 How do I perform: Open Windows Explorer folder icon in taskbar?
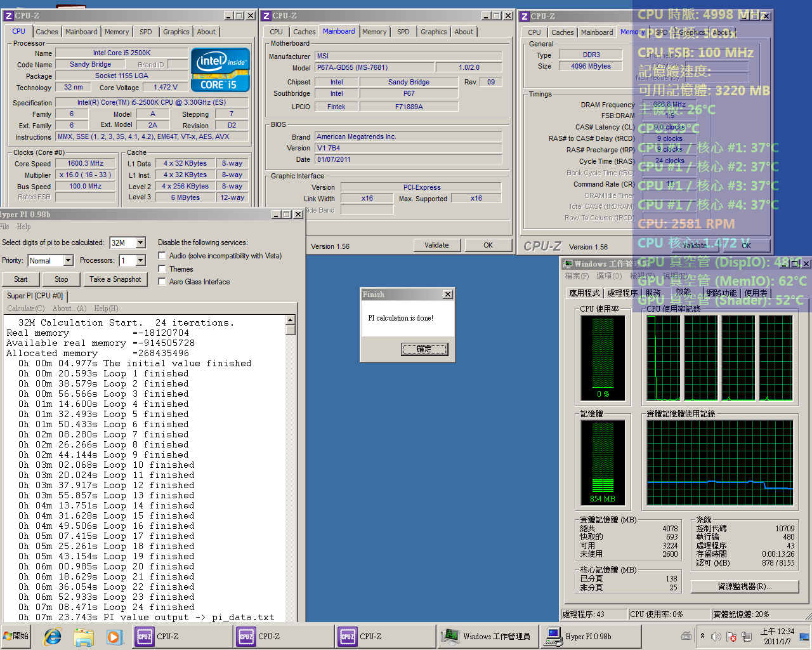(84, 636)
